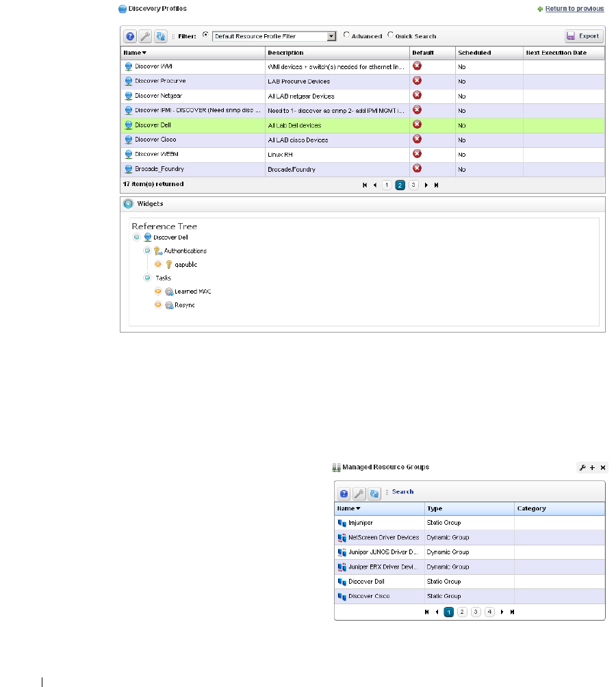616x687 pixels.
Task: Go to next page of Managed Resource Groups
Action: point(502,612)
